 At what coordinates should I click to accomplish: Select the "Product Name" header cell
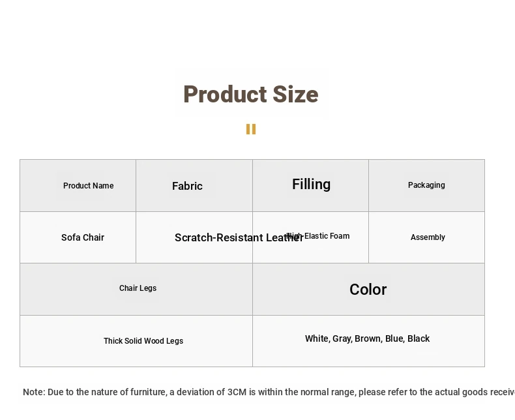(89, 186)
